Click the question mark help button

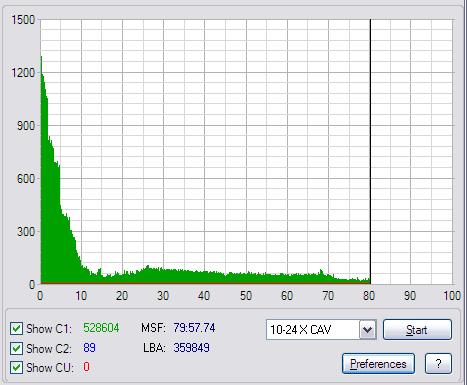tap(438, 364)
